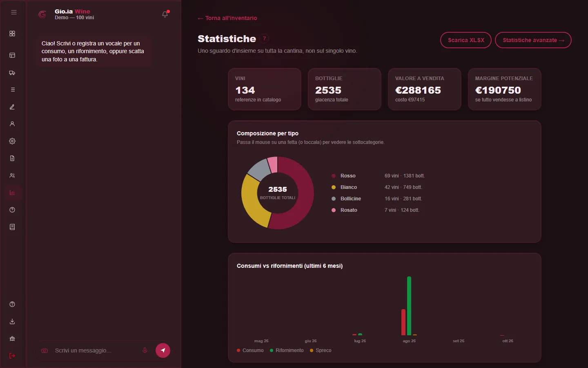Click the download icon in sidebar
588x368 pixels.
(12, 321)
